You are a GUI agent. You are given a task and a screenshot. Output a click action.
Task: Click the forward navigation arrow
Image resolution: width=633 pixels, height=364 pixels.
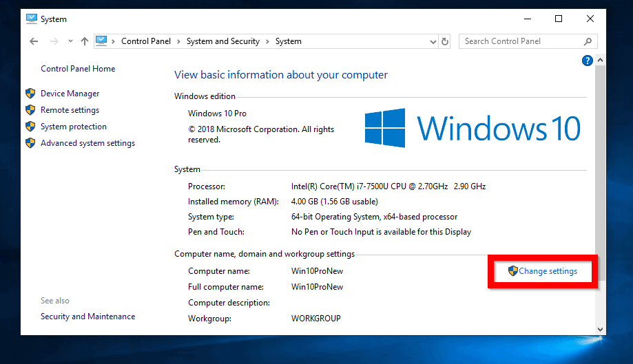[x=54, y=41]
